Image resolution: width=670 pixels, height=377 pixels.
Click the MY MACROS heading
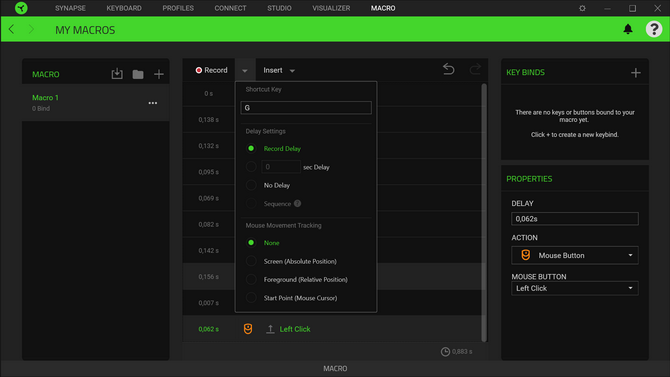click(x=85, y=30)
